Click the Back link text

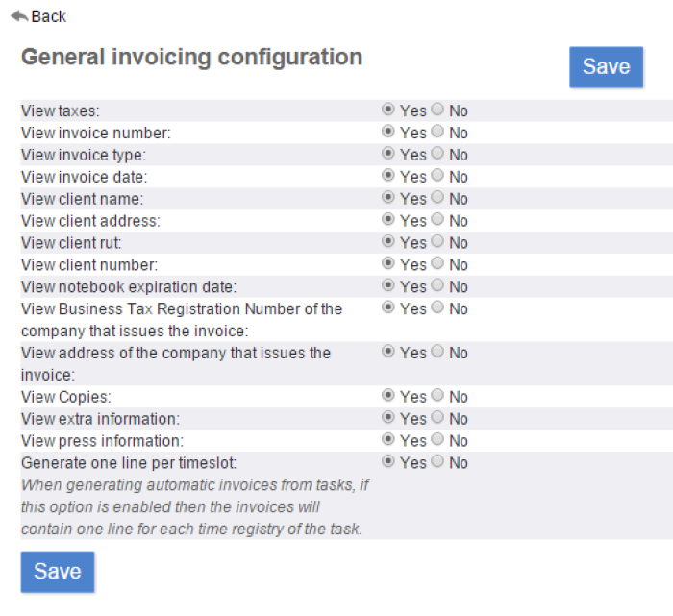[x=49, y=16]
